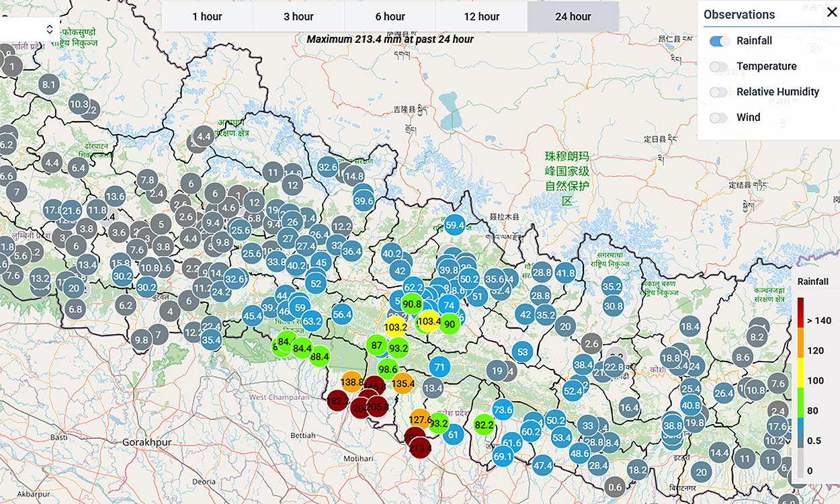Click the 182.2 dark red station marker
Screen dimensions: 840x504
coord(338,402)
